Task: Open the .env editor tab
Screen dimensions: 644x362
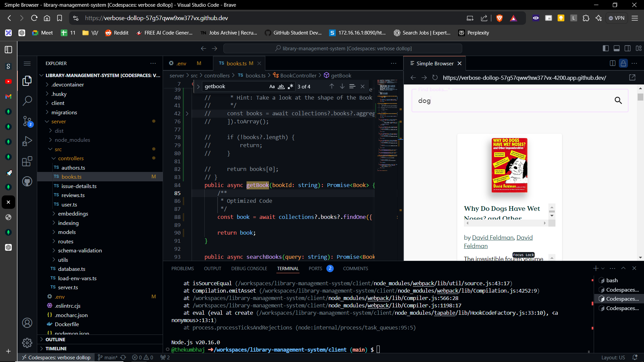Action: 181,63
